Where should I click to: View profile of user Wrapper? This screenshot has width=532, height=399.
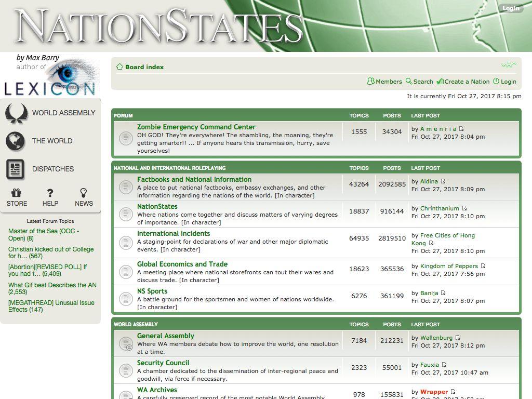(434, 392)
